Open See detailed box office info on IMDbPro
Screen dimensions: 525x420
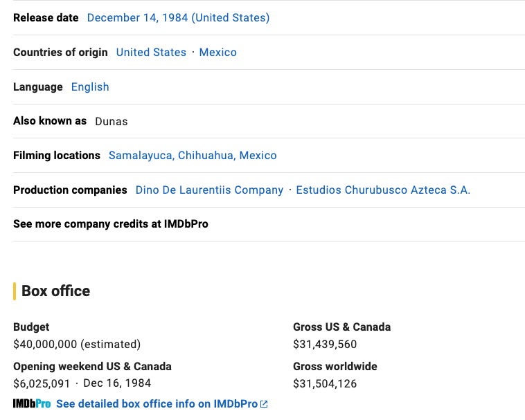coord(157,404)
